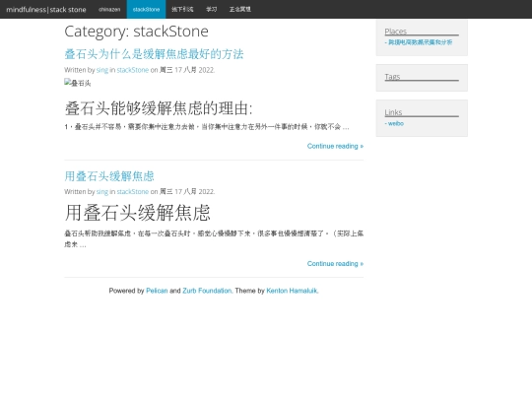This screenshot has width=532, height=399.
Task: Open article title 用叠石头缓解焦虑
Action: [x=109, y=176]
